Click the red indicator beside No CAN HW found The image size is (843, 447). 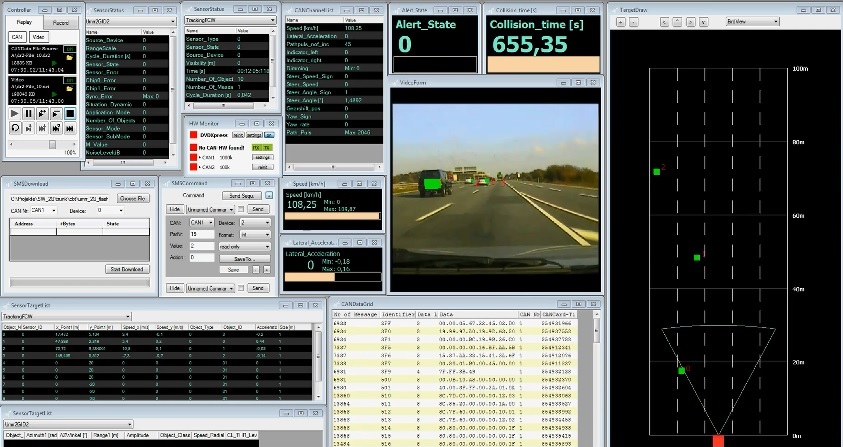(x=193, y=147)
